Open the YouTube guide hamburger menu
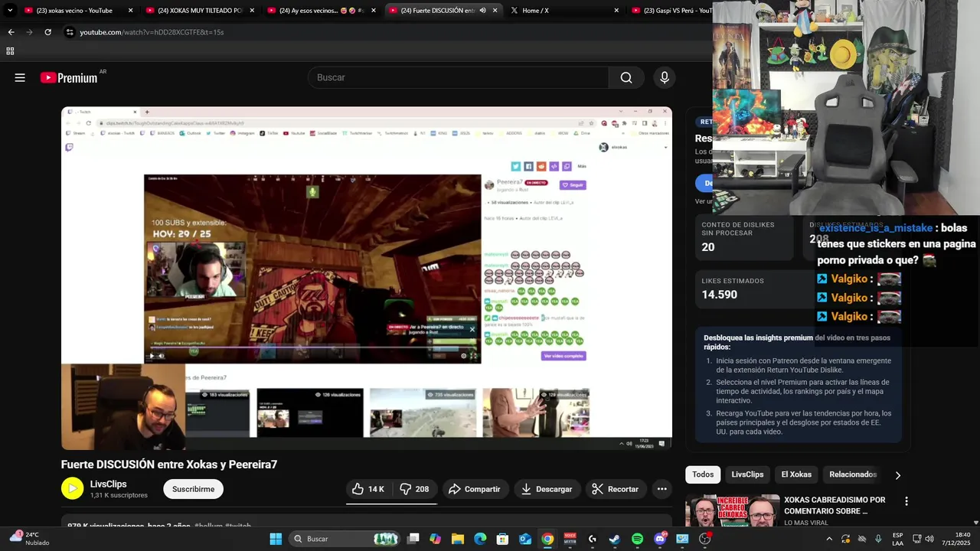Screen dimensions: 980x551 pos(20,77)
